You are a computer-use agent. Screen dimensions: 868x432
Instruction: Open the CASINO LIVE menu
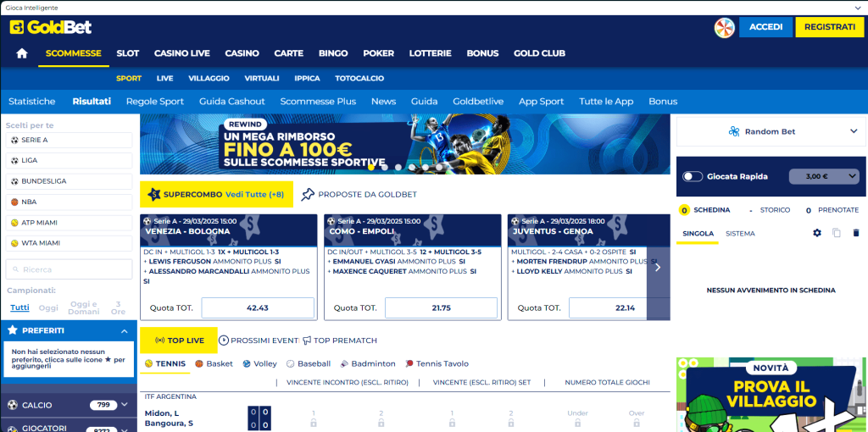click(x=182, y=53)
